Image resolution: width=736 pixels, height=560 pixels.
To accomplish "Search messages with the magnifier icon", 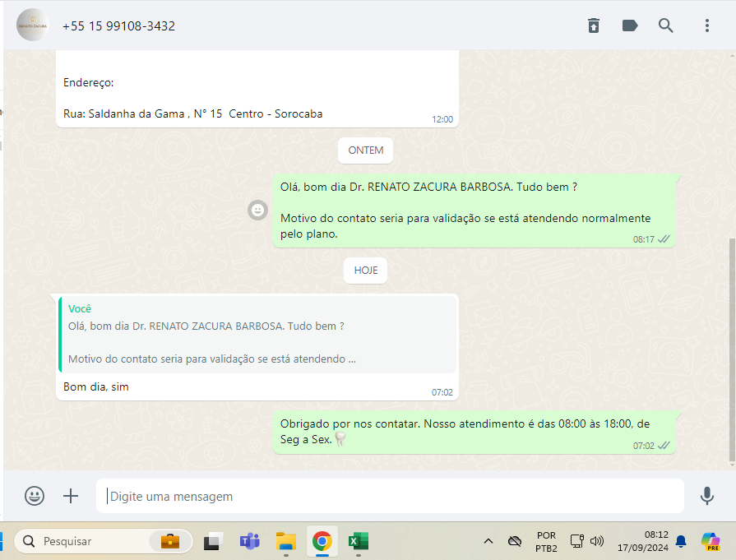I will [666, 25].
